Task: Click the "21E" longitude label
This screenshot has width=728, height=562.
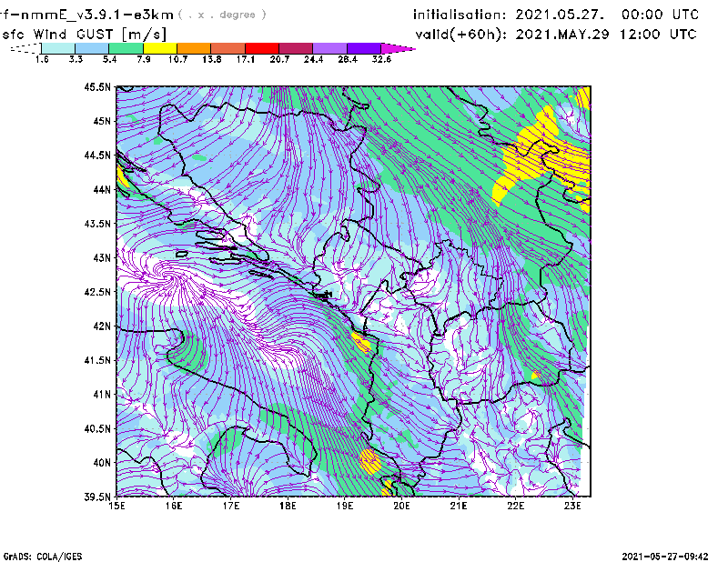Action: tap(459, 506)
